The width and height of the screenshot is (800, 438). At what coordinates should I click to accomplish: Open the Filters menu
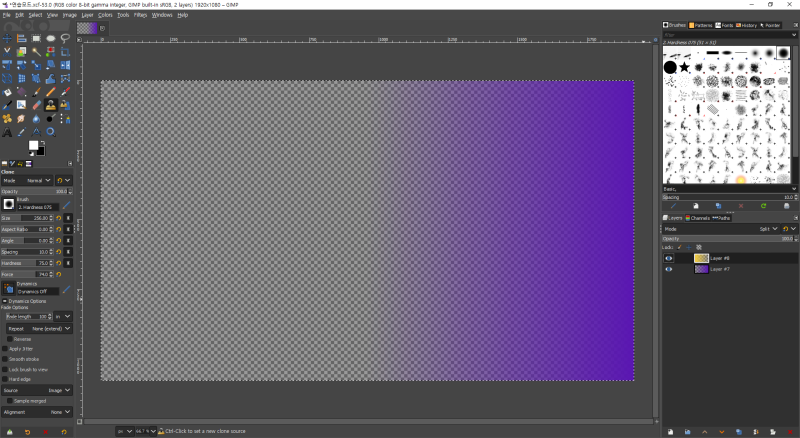point(140,15)
